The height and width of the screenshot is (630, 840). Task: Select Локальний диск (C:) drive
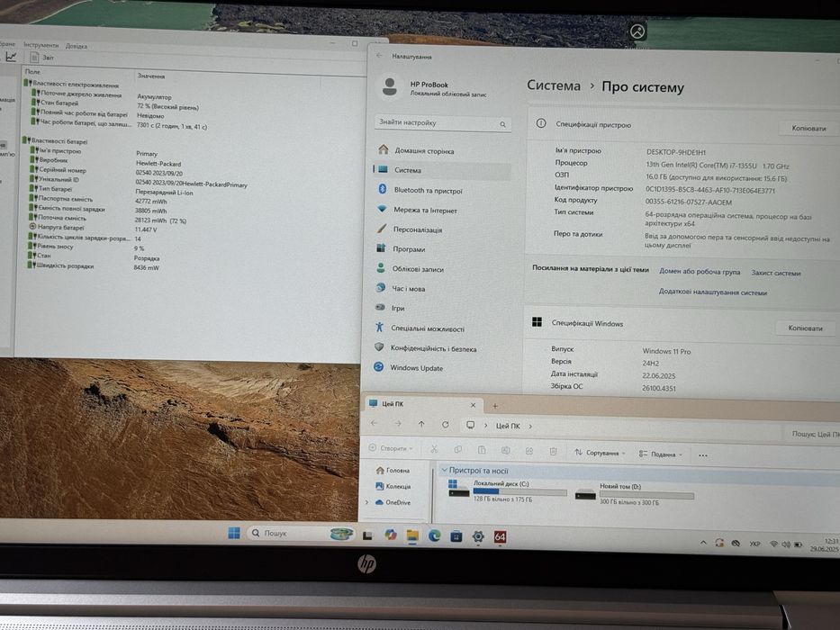click(x=507, y=491)
